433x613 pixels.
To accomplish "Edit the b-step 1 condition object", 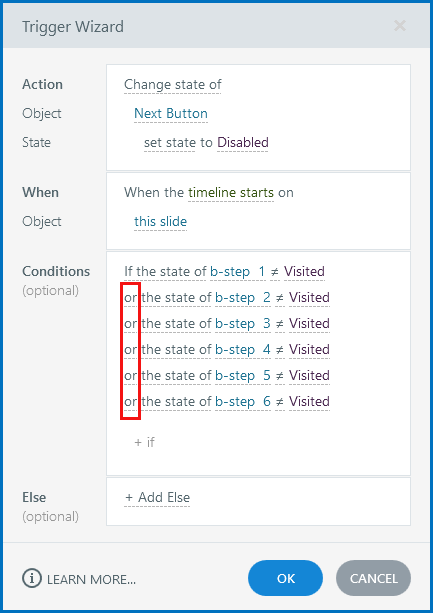I will [x=238, y=271].
